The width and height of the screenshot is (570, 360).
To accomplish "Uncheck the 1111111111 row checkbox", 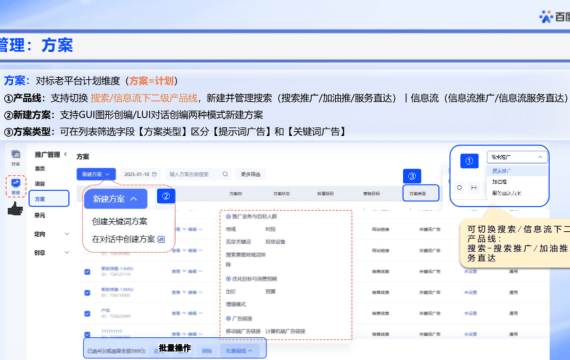I will (87, 334).
